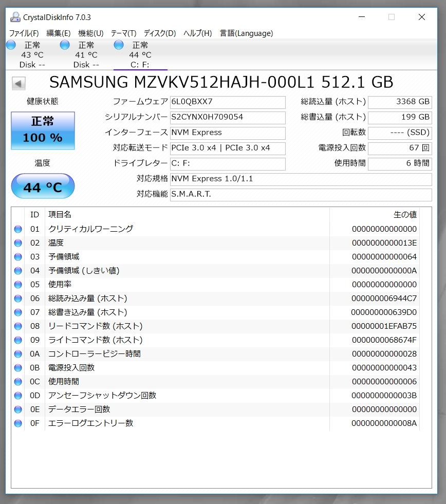Click rotation rate value ---- (SSD)

click(400, 133)
